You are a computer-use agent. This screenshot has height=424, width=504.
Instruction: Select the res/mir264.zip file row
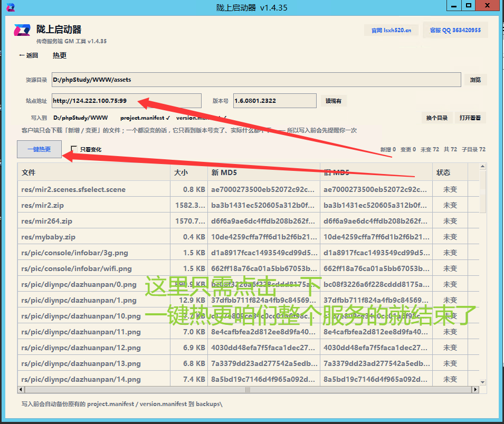point(248,221)
